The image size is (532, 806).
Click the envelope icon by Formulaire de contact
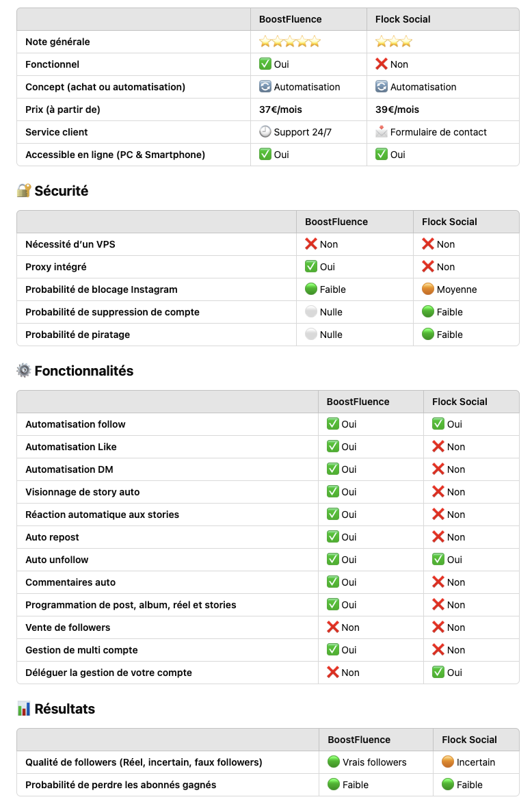pos(382,131)
